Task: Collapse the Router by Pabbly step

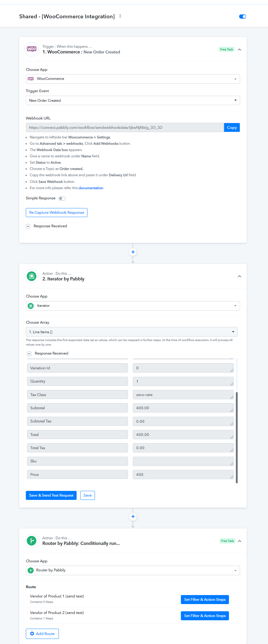Action: click(x=239, y=541)
